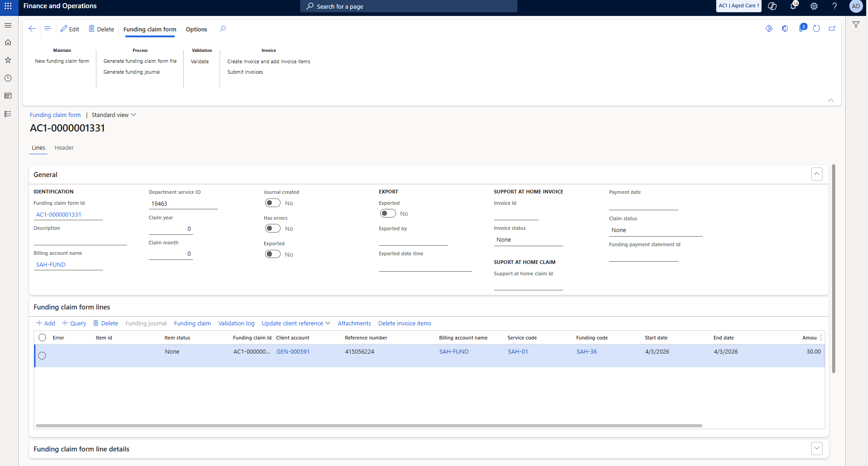Open Workspaces icon in sidebar
The width and height of the screenshot is (868, 466).
[x=8, y=96]
